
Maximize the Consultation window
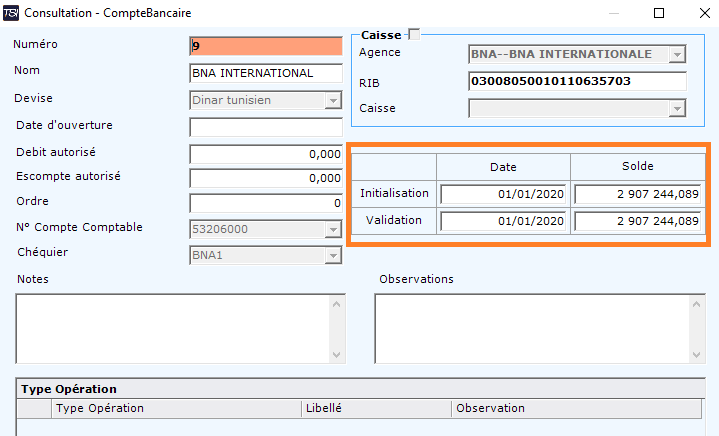[x=659, y=13]
